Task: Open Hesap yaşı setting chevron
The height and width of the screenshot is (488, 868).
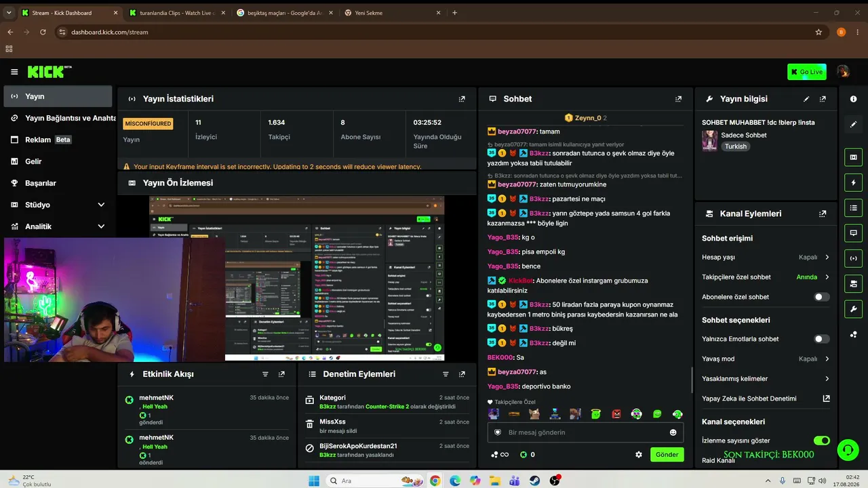Action: [827, 258]
